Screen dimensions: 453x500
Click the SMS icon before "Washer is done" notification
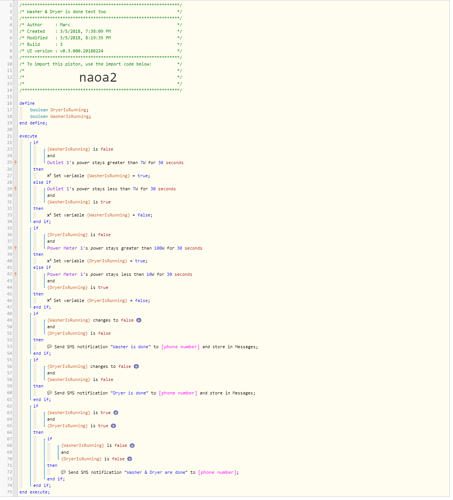pos(50,348)
